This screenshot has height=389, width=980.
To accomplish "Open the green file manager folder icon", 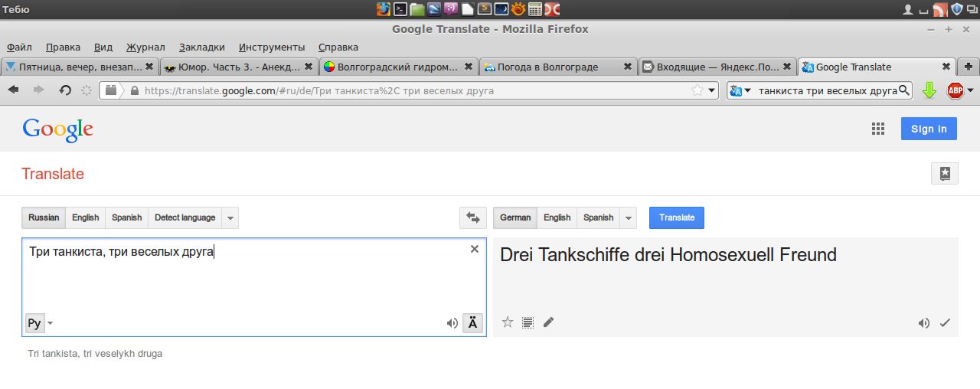I will pos(417,9).
